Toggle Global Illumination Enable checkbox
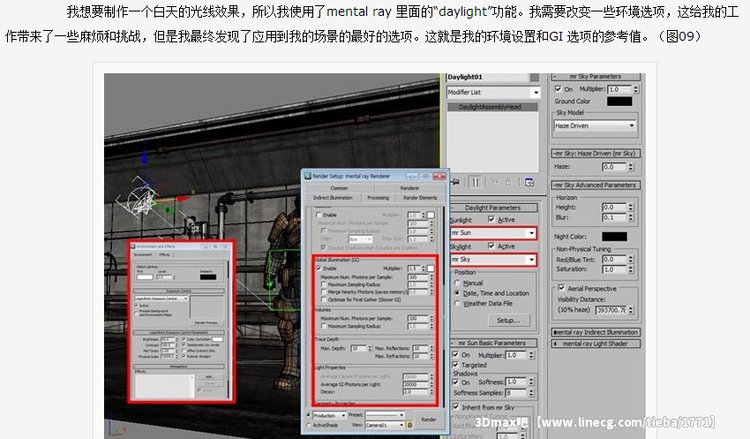 (x=319, y=268)
